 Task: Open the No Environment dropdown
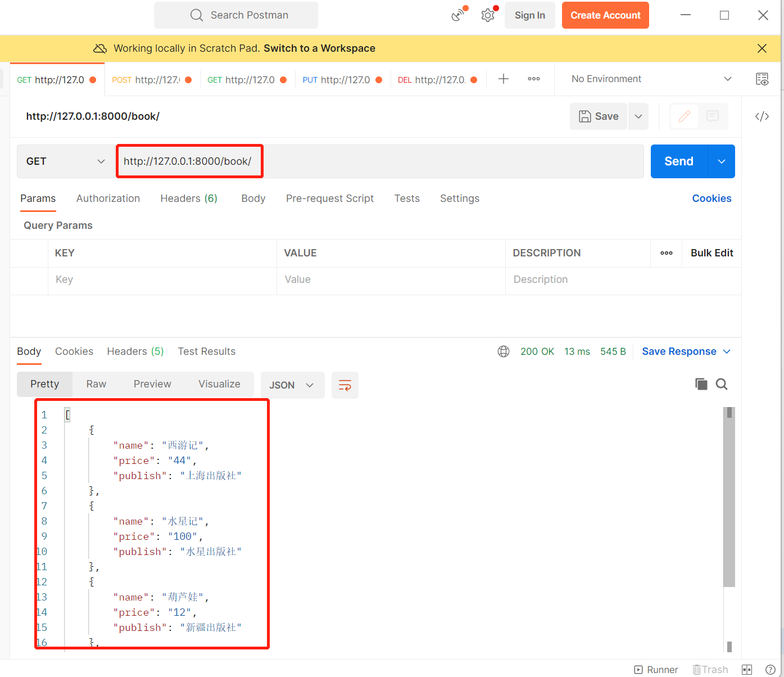pyautogui.click(x=651, y=79)
